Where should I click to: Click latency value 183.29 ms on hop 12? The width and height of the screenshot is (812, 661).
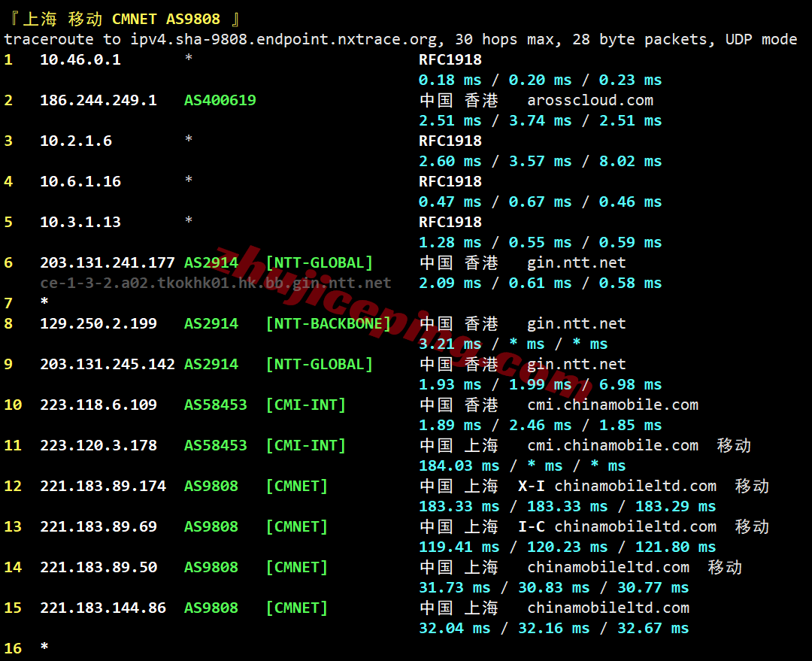coord(675,506)
